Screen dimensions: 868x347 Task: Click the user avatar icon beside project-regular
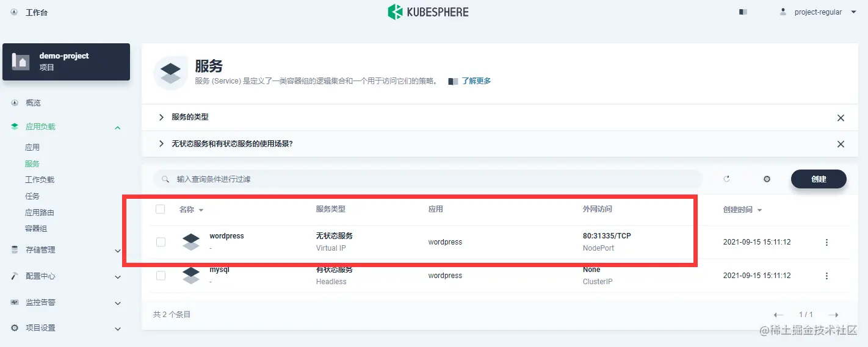pyautogui.click(x=784, y=12)
